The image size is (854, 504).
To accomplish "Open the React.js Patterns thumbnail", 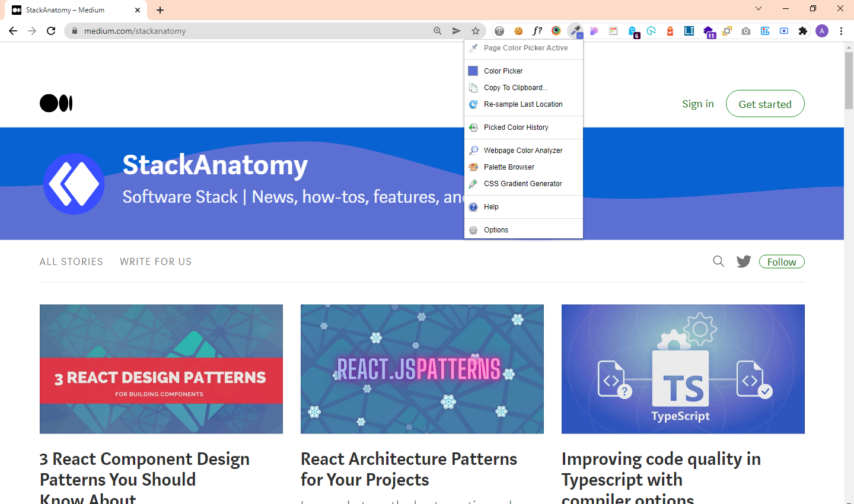I will [422, 369].
